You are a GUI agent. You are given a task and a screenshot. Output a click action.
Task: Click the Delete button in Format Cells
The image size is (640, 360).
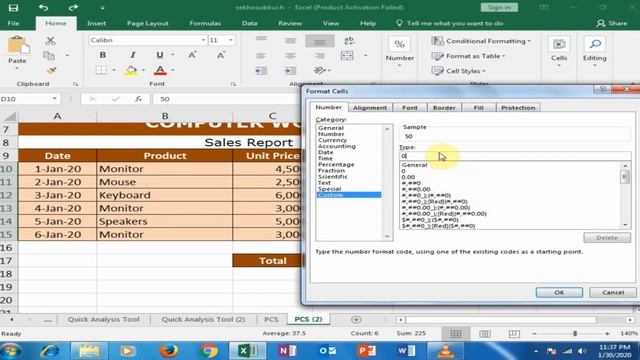607,238
